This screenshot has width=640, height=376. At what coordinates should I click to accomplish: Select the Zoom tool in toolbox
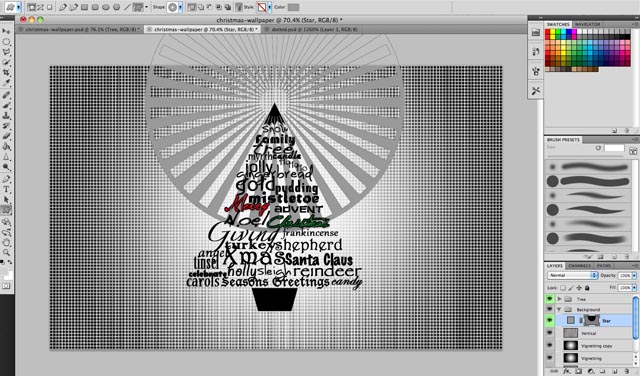pyautogui.click(x=6, y=253)
